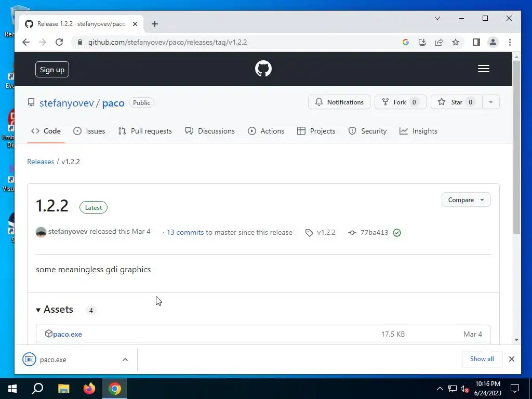Open the taskbar clock and date
The height and width of the screenshot is (399, 532).
pyautogui.click(x=487, y=389)
